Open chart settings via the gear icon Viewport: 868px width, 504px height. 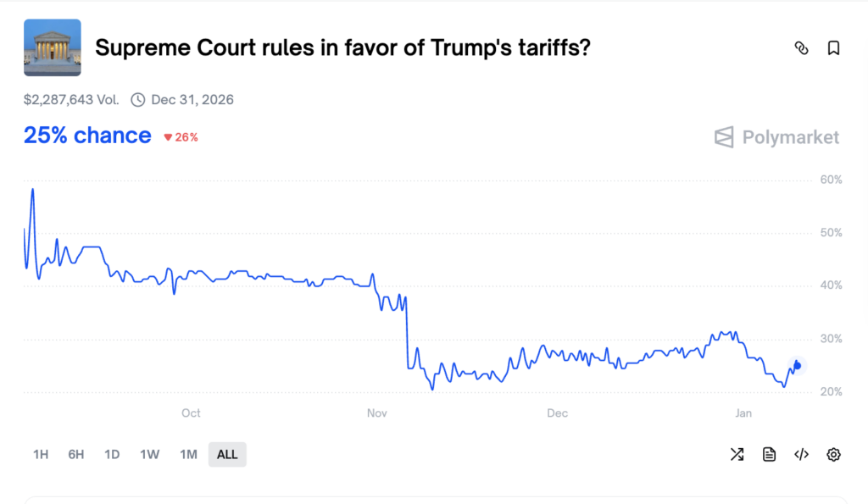click(x=833, y=454)
